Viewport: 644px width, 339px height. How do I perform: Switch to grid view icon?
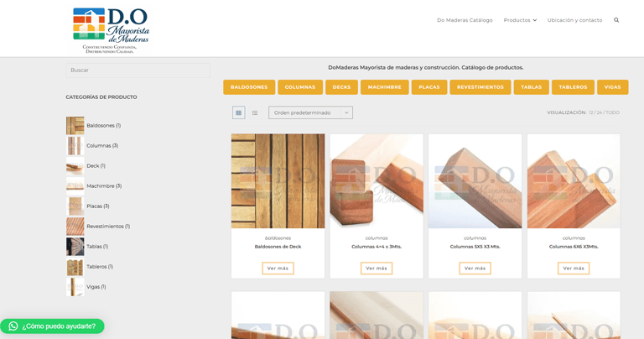pyautogui.click(x=239, y=112)
